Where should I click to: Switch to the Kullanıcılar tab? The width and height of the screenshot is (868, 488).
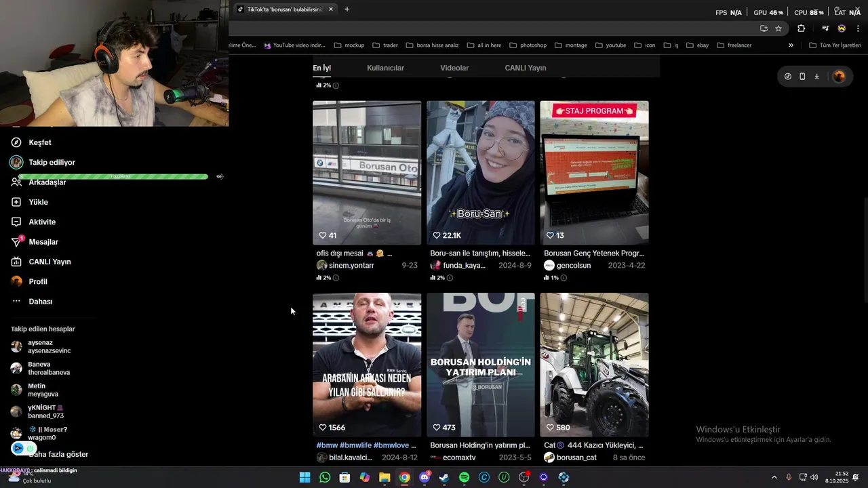coord(385,68)
